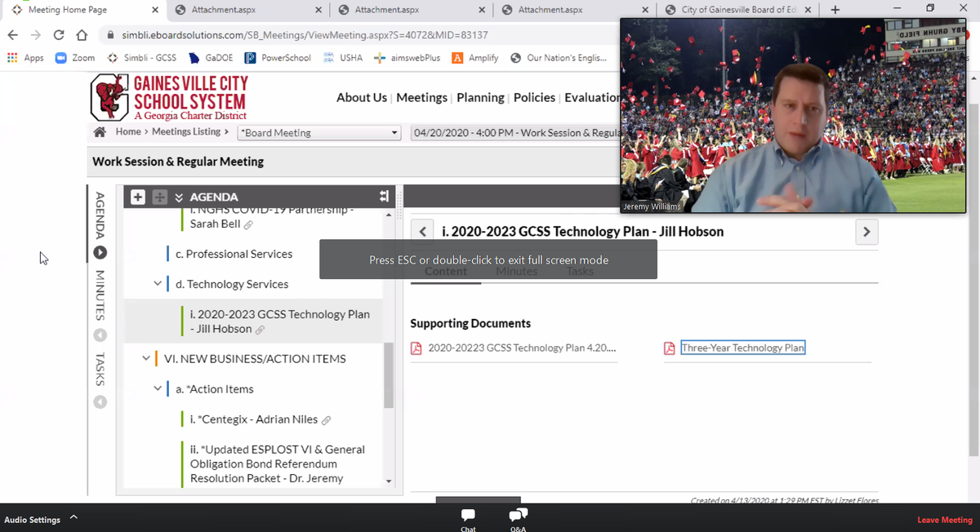
Task: Click the arrow circle under the TASKS side tab
Action: (x=100, y=401)
